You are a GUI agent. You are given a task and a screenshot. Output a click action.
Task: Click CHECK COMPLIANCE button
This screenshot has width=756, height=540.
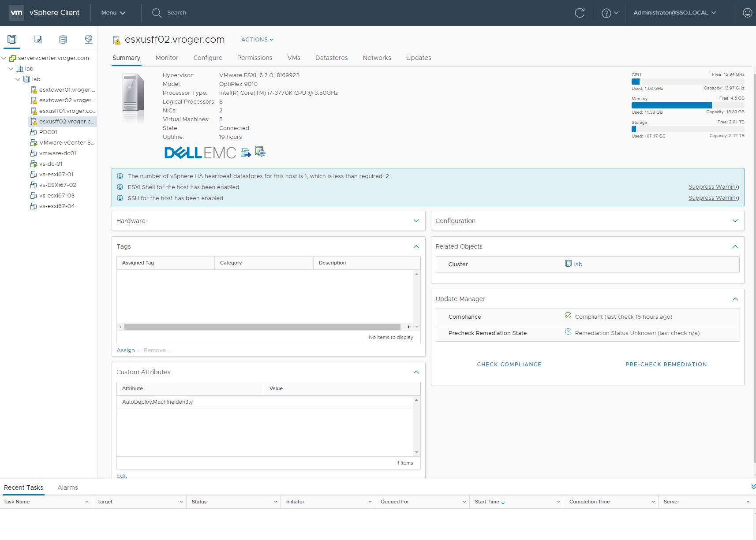point(509,364)
